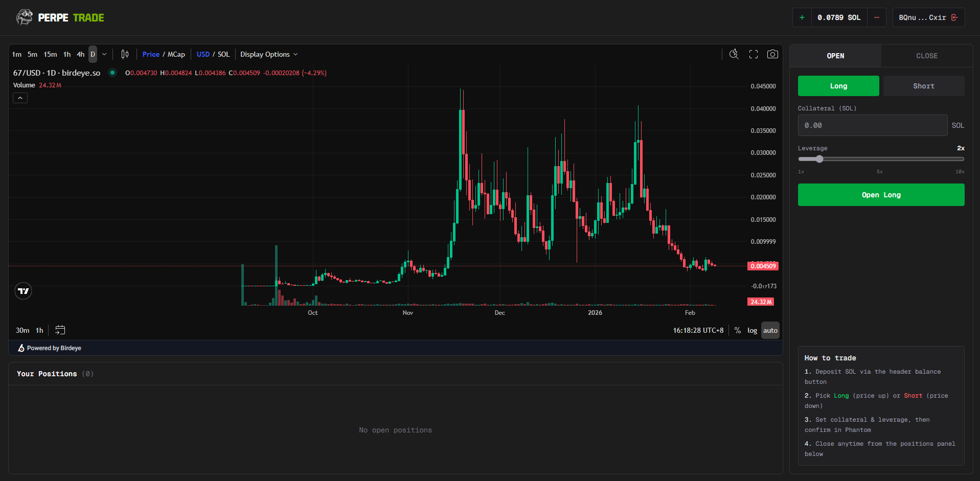Expand the timeframe interval dropdown arrow

(x=104, y=54)
